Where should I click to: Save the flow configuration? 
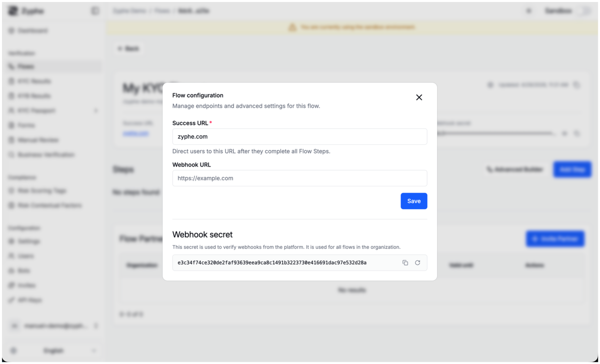pyautogui.click(x=414, y=201)
